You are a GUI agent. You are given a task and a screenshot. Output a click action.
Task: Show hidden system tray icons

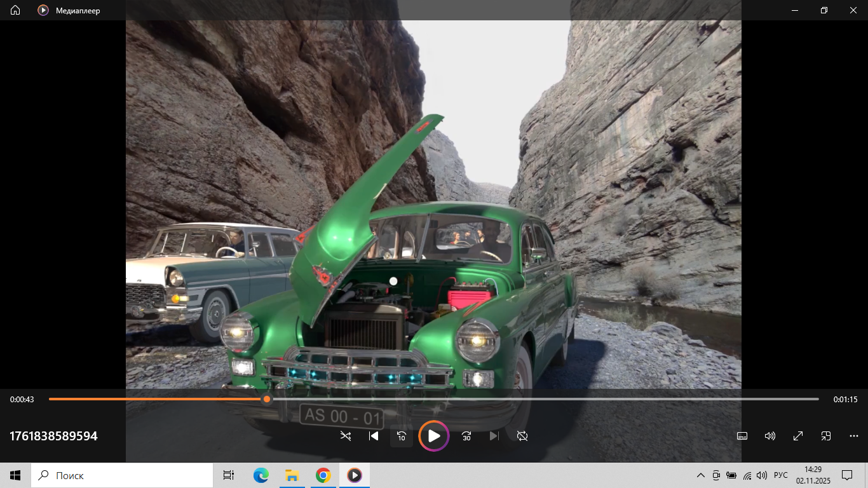tap(701, 475)
